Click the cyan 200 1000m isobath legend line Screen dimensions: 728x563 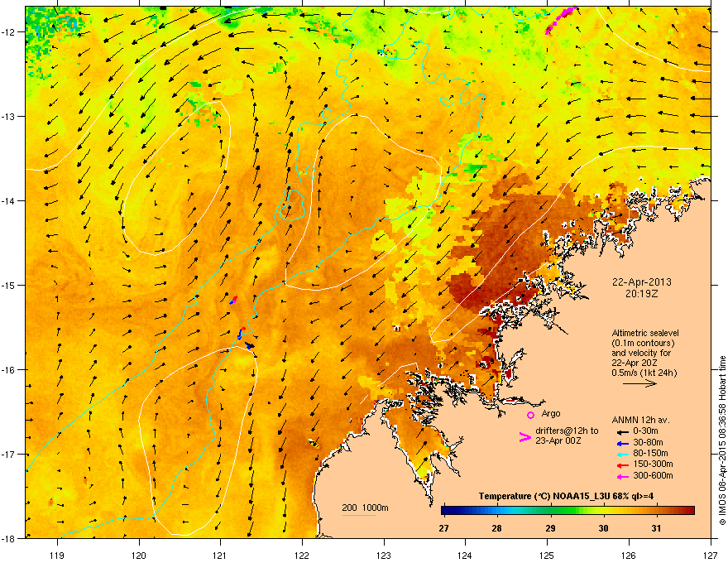click(358, 515)
